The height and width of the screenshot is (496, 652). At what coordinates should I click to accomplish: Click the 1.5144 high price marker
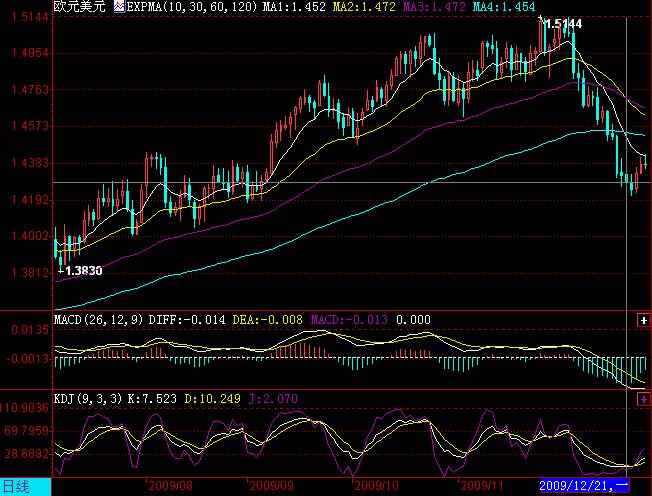click(x=563, y=24)
